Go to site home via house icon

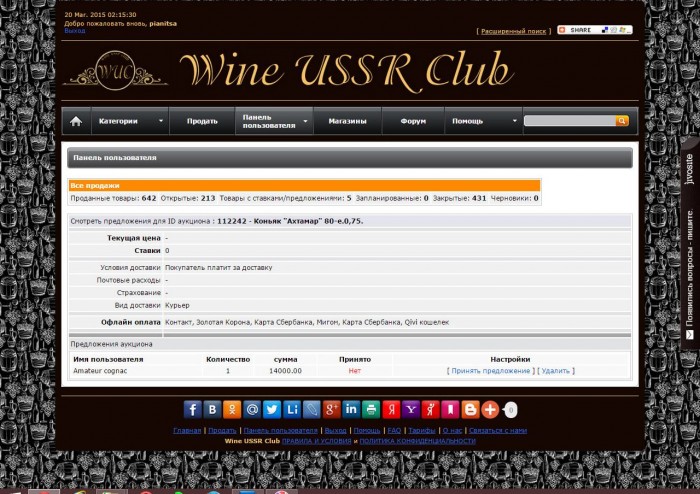(x=76, y=121)
